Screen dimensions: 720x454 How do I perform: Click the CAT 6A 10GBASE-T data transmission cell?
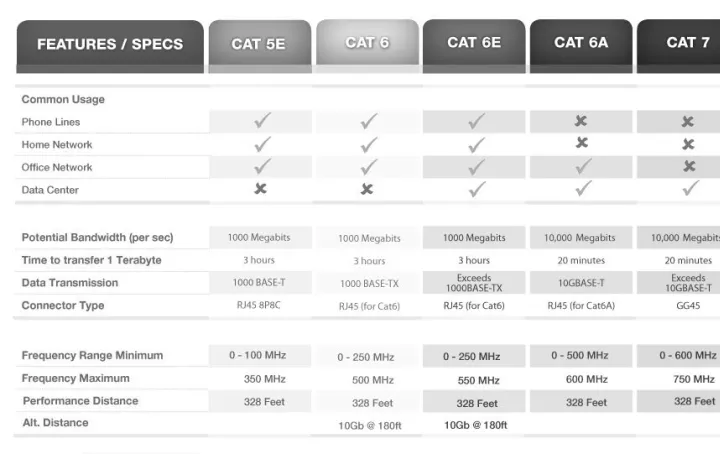pos(580,283)
